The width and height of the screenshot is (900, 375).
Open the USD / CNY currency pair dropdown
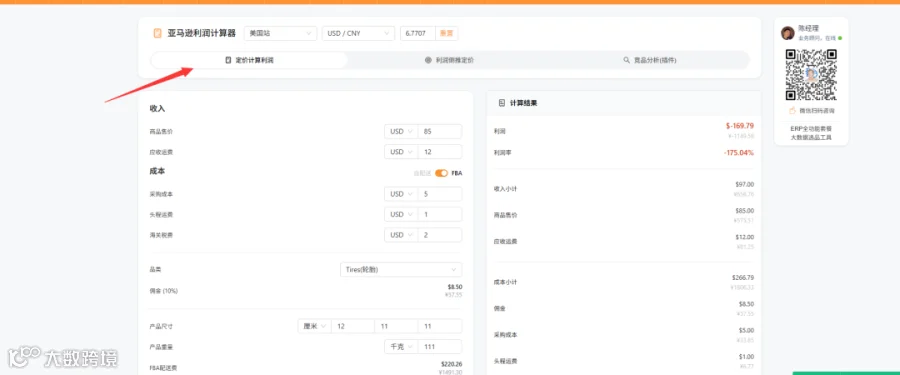pyautogui.click(x=358, y=33)
